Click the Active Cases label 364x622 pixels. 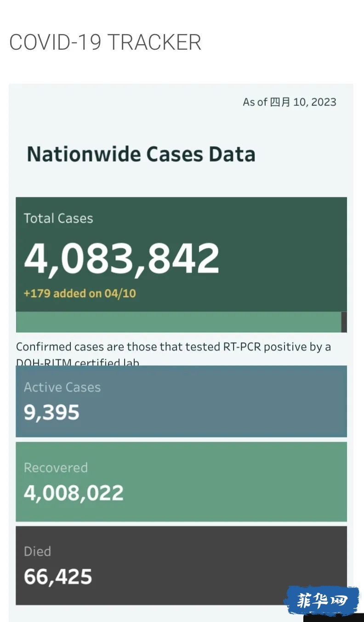coord(62,387)
